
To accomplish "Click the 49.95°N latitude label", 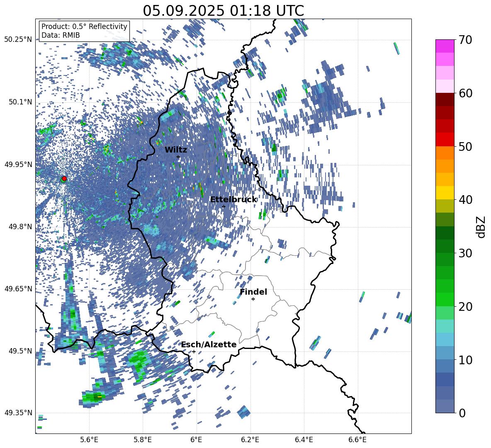I will 18,164.
